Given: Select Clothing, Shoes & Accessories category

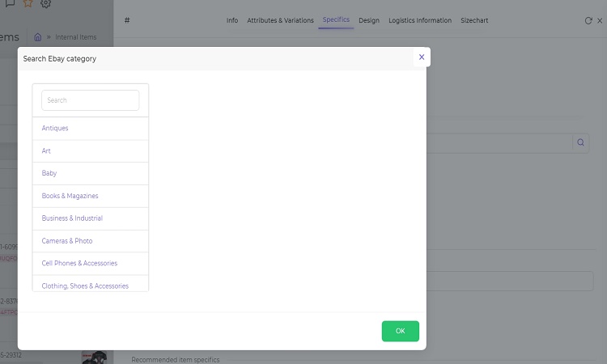Looking at the screenshot, I should 90,284.
